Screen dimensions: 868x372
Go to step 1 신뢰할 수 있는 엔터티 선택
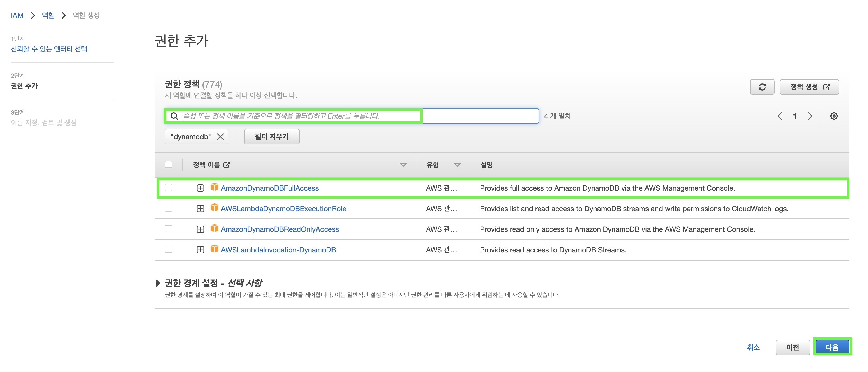click(x=49, y=49)
